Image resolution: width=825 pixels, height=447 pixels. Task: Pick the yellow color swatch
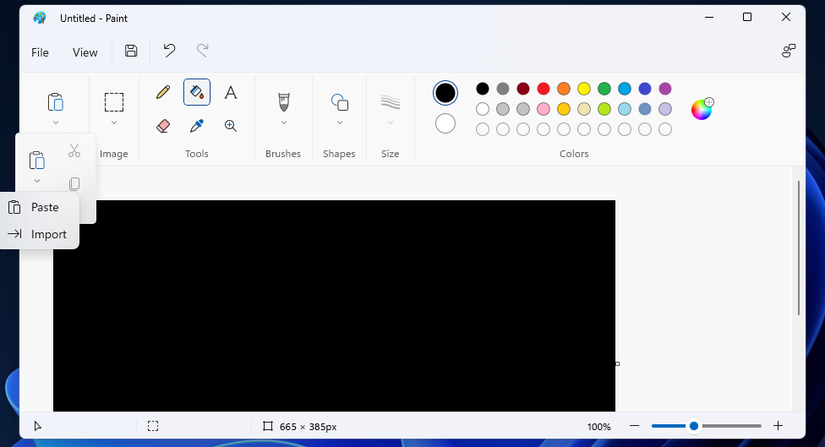(x=584, y=89)
